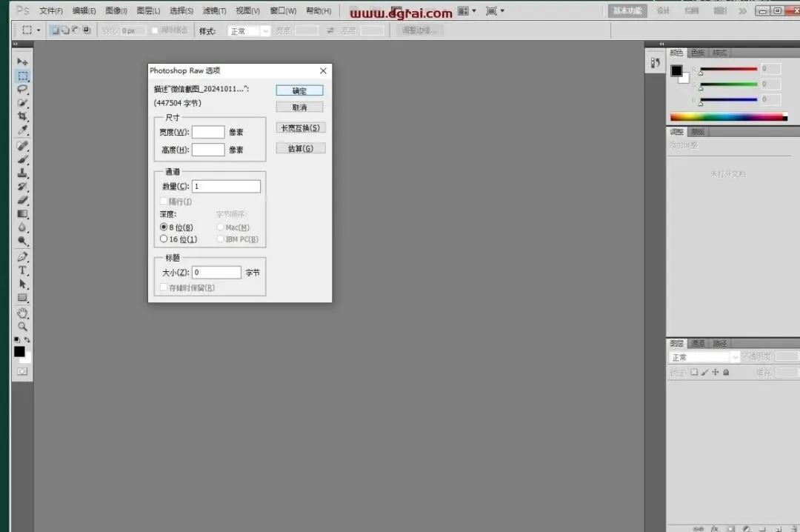
Task: Swap foreground and background colors icon
Action: (27, 339)
